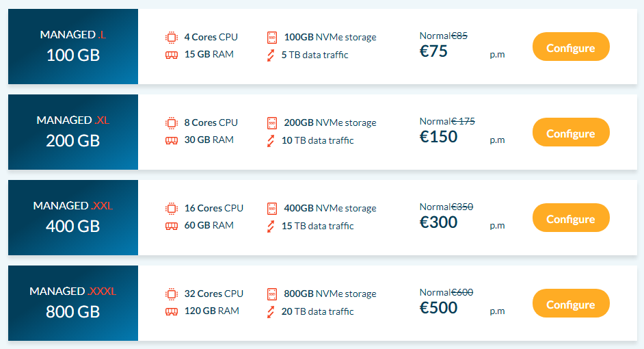This screenshot has width=644, height=349.
Task: Click the RAM icon next to 15 GB RAM
Action: coord(172,55)
